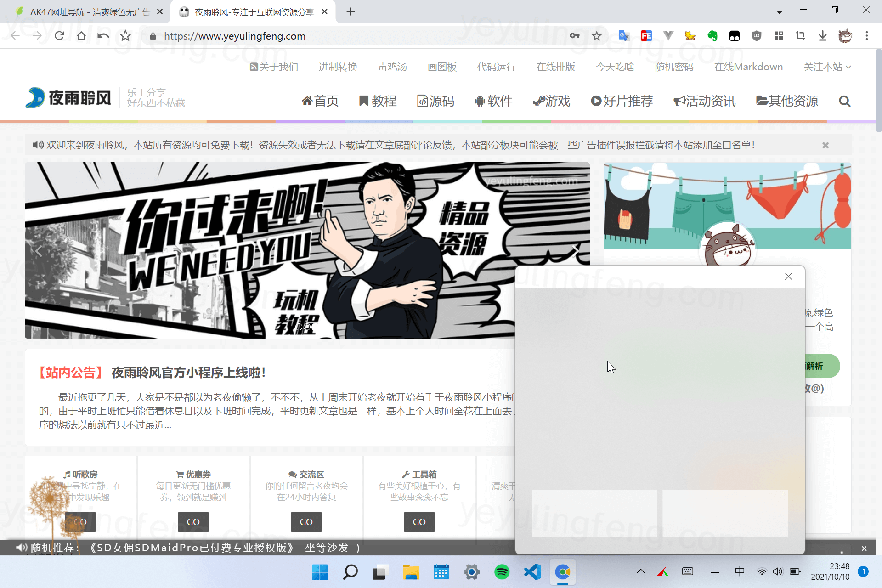Click GO button under 工具箱
Screen dimensions: 882x588
coord(419,522)
